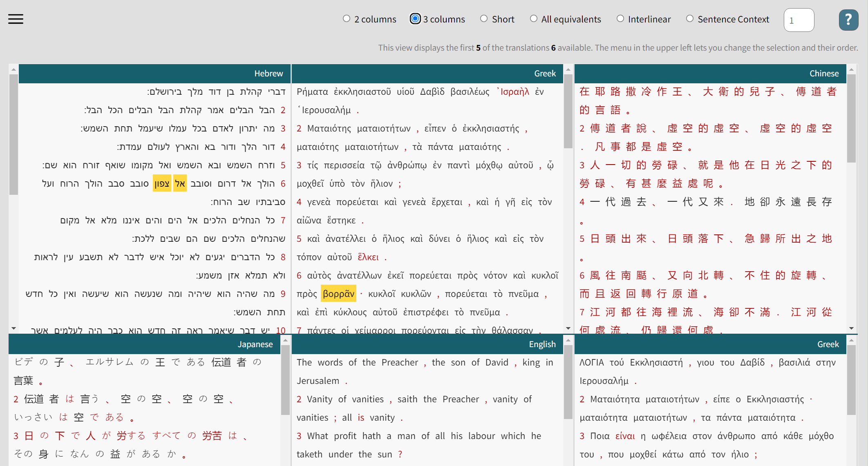Click up arrow of Chinese panel scrollbar
This screenshot has height=466, width=868.
pos(852,69)
